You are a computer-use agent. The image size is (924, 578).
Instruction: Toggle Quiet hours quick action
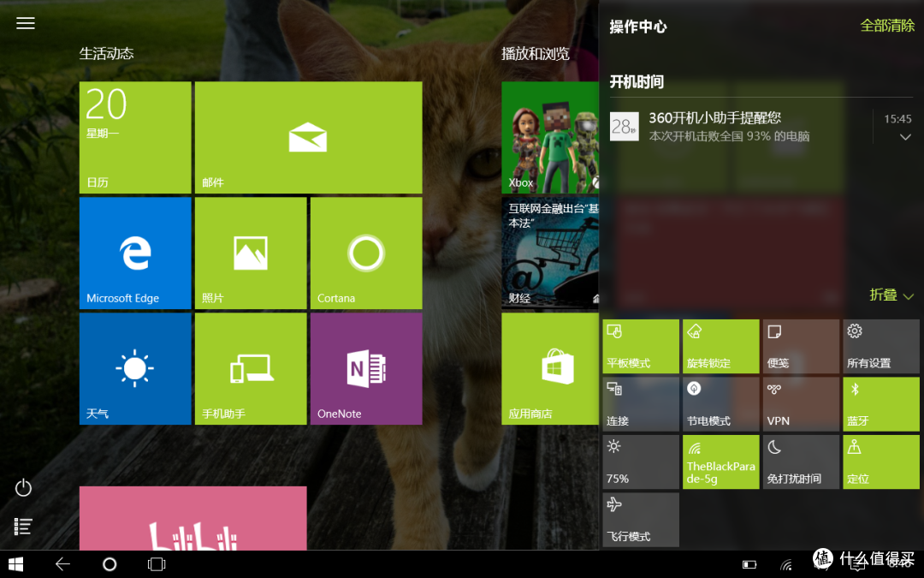pos(802,462)
